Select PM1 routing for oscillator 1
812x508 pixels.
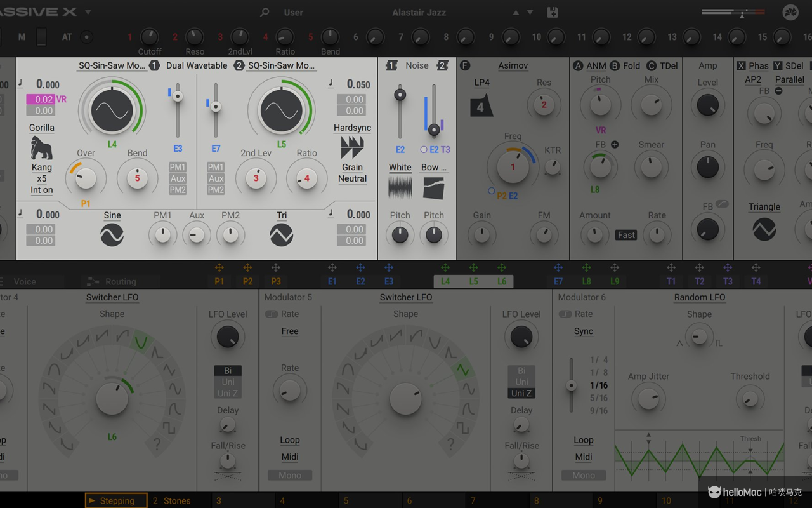178,167
